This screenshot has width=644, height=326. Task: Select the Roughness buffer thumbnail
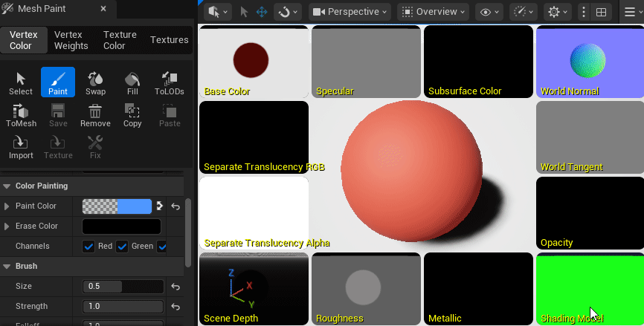coord(366,289)
